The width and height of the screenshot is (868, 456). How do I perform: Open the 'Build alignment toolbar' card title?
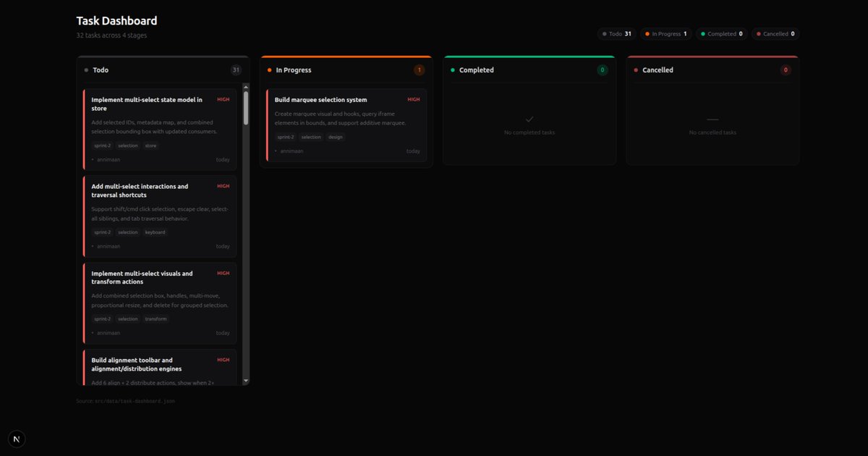(x=136, y=364)
